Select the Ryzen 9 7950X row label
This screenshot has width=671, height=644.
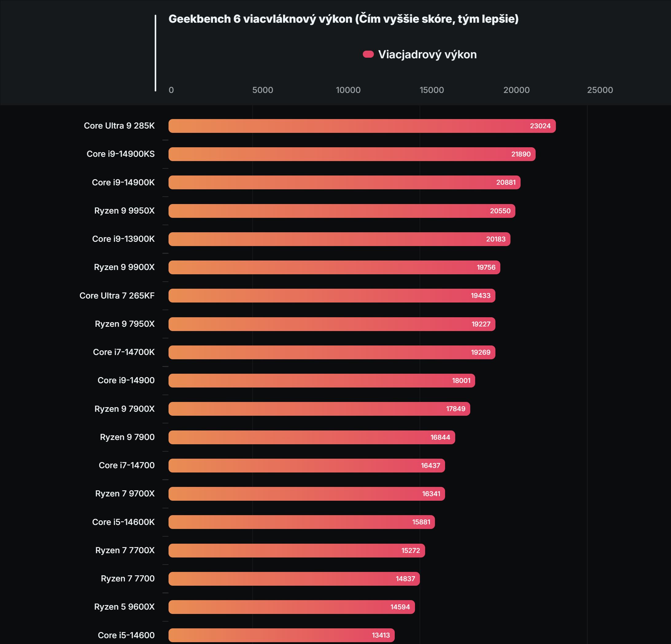point(125,324)
